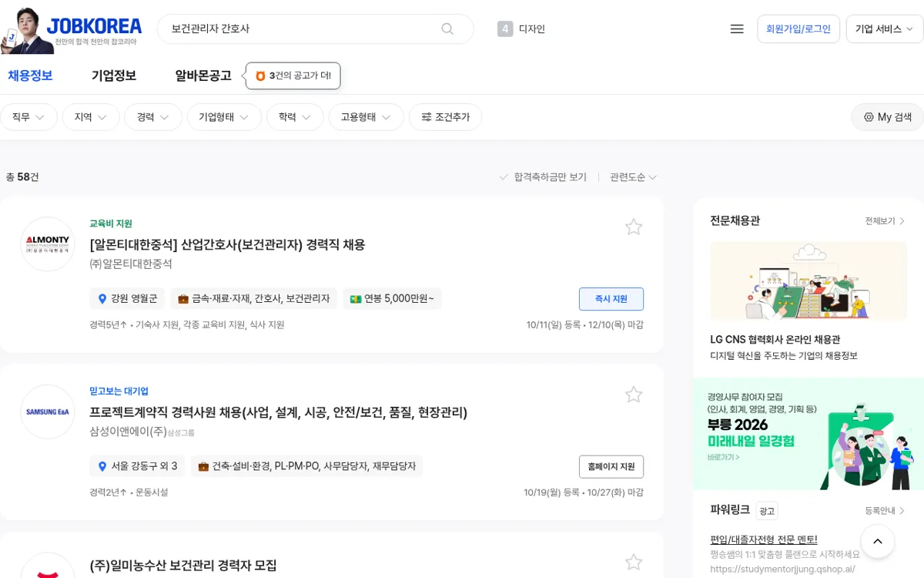924x578 pixels.
Task: Click 믿고보는 대기업 label
Action: [119, 391]
